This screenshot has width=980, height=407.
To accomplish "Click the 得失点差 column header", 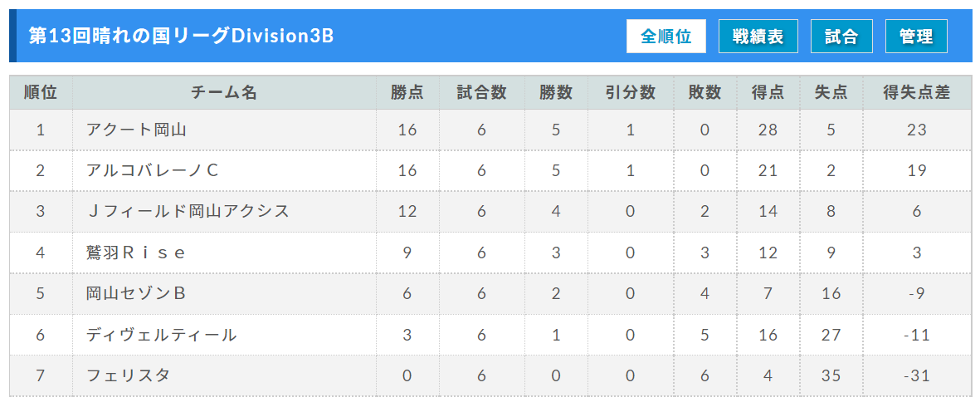I will (x=917, y=92).
